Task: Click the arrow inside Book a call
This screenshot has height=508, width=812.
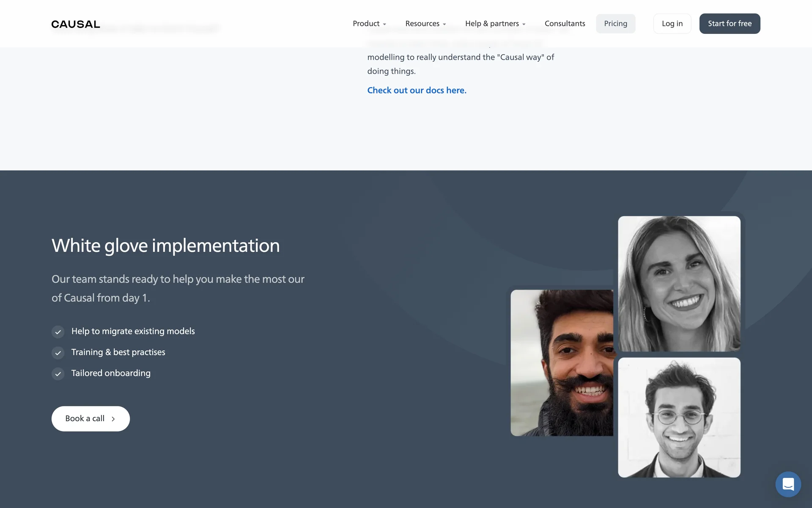Action: point(113,419)
